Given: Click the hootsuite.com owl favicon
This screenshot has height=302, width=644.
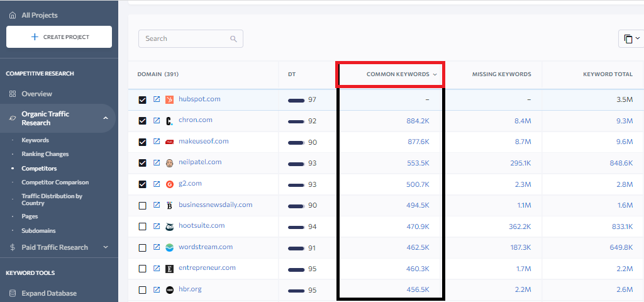Looking at the screenshot, I should click(170, 226).
